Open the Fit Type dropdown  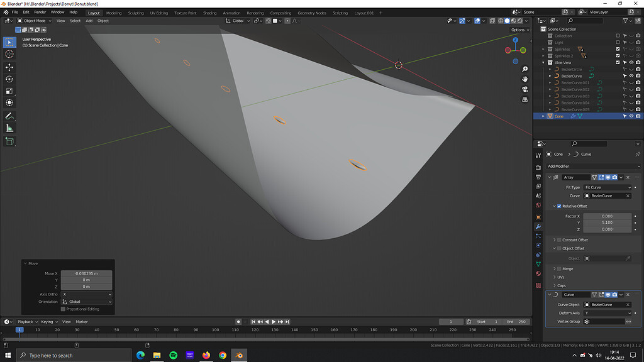coord(608,187)
